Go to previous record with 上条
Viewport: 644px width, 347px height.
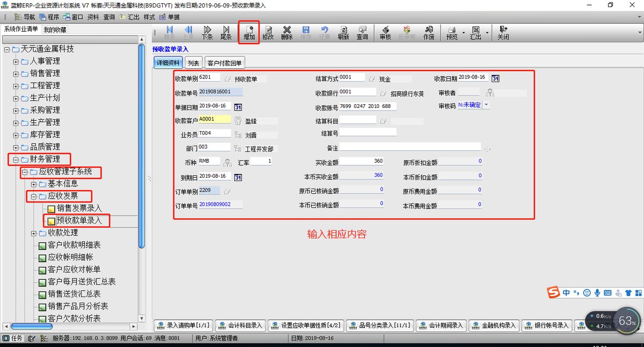[x=188, y=33]
